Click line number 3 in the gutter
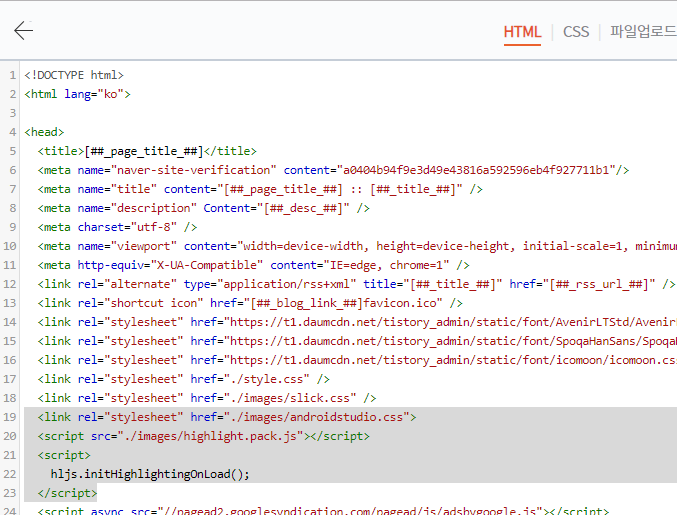Image resolution: width=677 pixels, height=515 pixels. pos(13,113)
